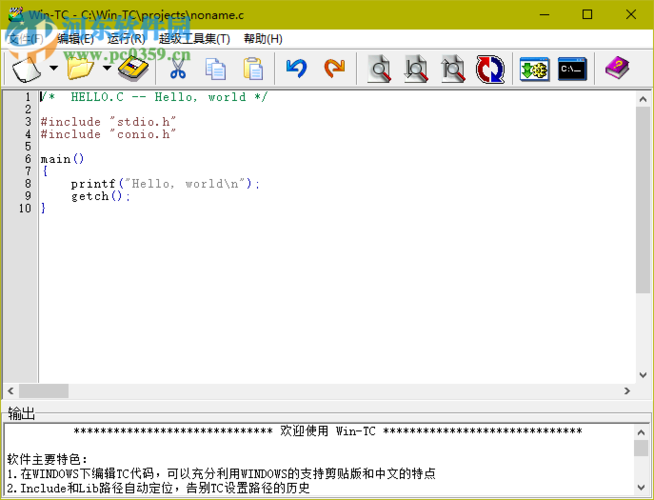Click the Win-TC title bar app icon
The image size is (654, 500).
[16, 15]
